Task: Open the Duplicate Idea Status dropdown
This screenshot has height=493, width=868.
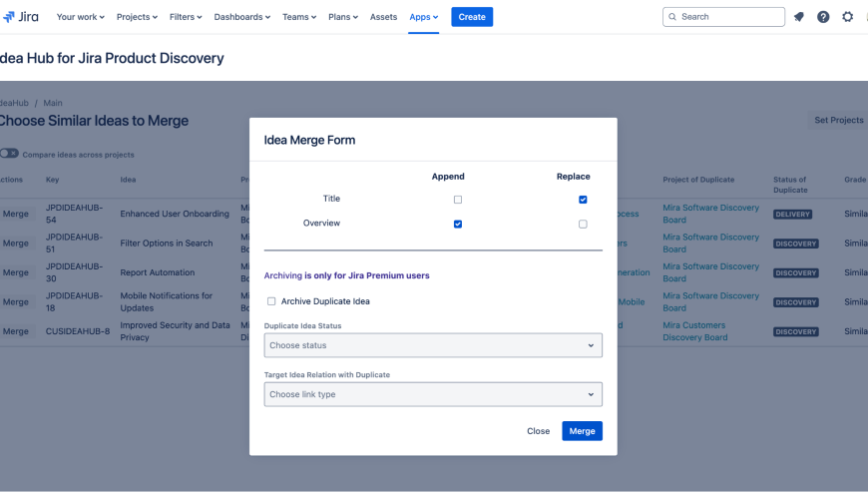Action: [433, 345]
